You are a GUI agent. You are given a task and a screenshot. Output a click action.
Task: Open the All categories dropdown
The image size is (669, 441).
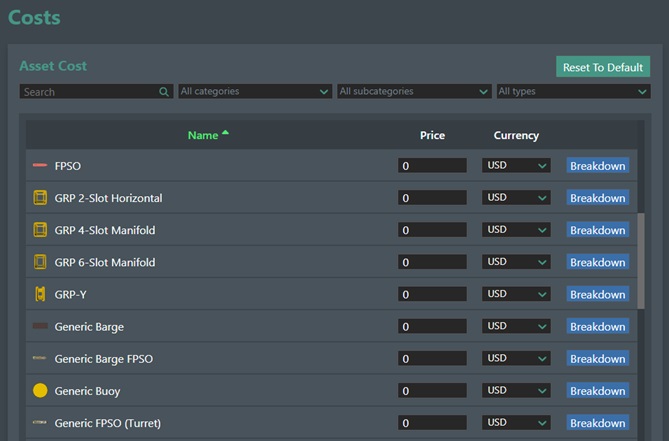click(255, 91)
